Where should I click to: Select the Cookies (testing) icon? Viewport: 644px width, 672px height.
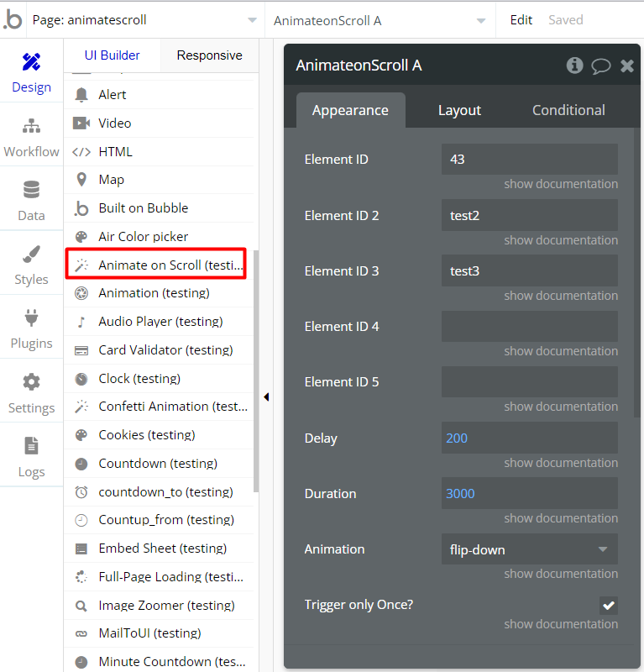pyautogui.click(x=81, y=435)
